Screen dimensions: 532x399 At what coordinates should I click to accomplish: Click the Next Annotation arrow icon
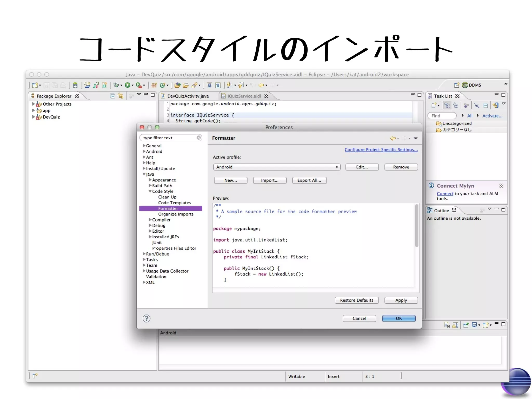[x=229, y=85]
